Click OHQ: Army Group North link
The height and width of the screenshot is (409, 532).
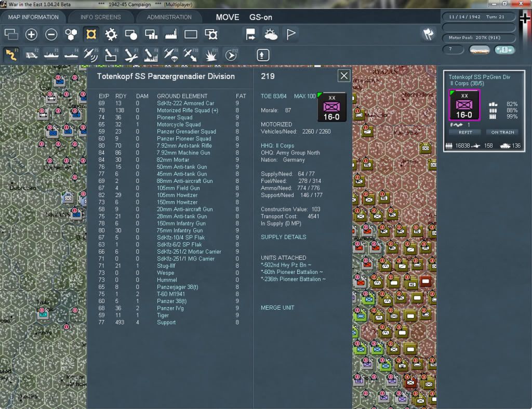pos(290,153)
